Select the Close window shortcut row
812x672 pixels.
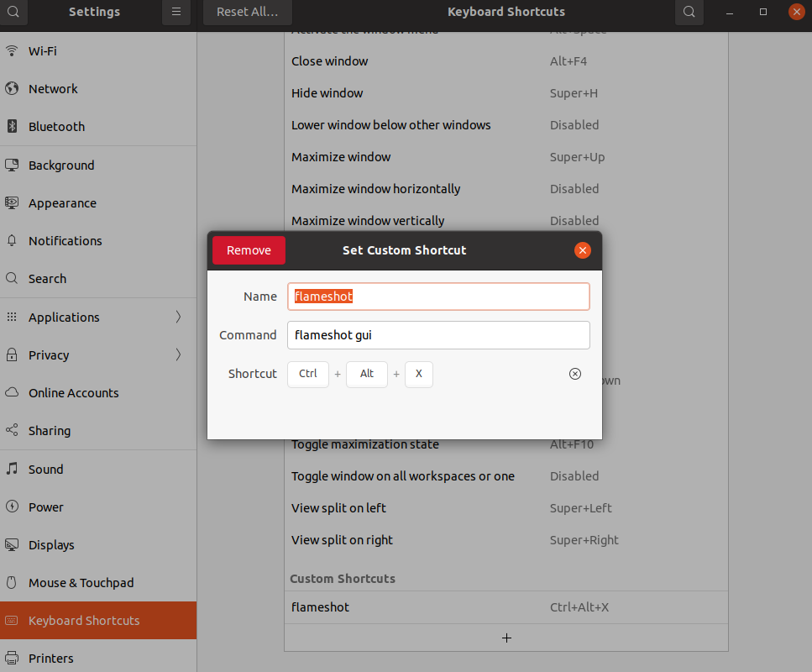pyautogui.click(x=506, y=61)
